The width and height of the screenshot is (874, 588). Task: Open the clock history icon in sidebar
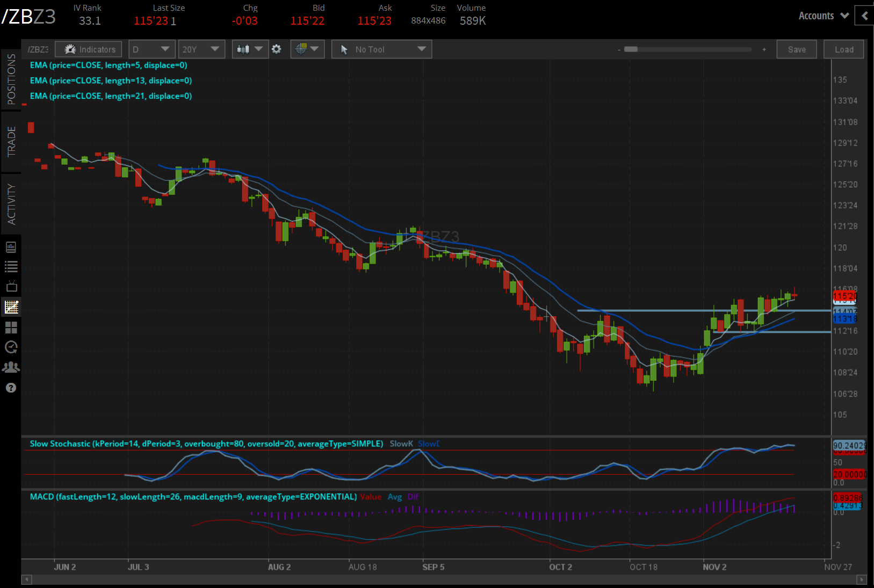[x=11, y=347]
